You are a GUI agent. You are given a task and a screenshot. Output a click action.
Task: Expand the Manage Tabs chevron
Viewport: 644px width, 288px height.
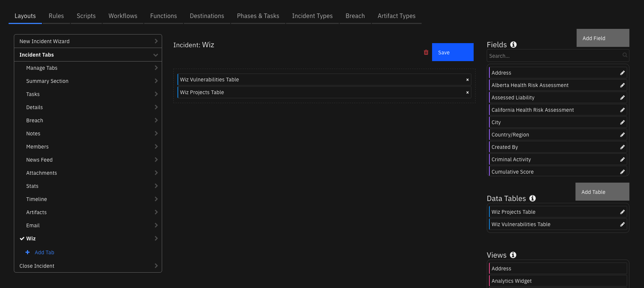click(x=156, y=68)
